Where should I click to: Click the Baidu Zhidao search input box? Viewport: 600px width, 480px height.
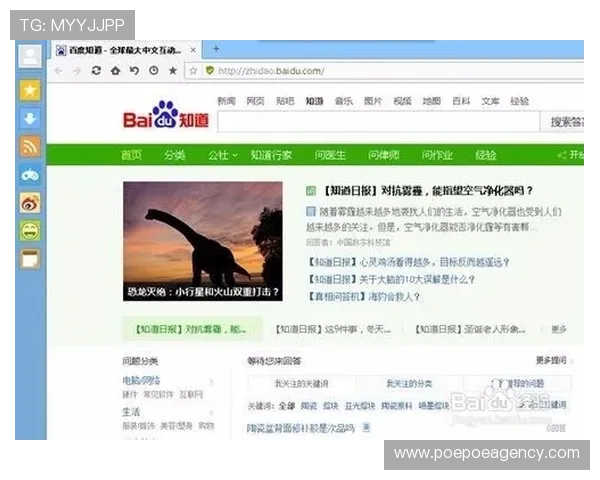point(379,122)
